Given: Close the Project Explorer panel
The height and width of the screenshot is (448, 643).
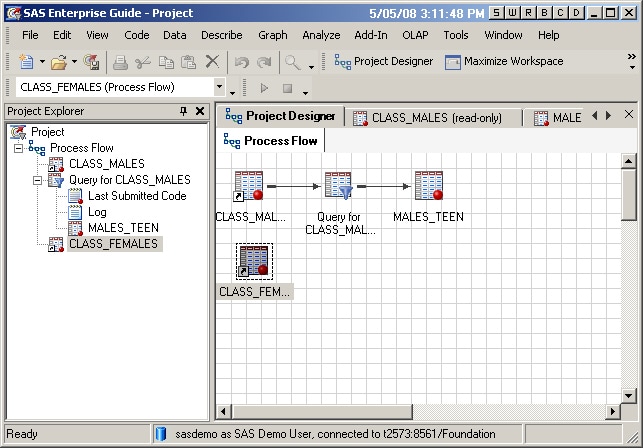Looking at the screenshot, I should pyautogui.click(x=201, y=112).
